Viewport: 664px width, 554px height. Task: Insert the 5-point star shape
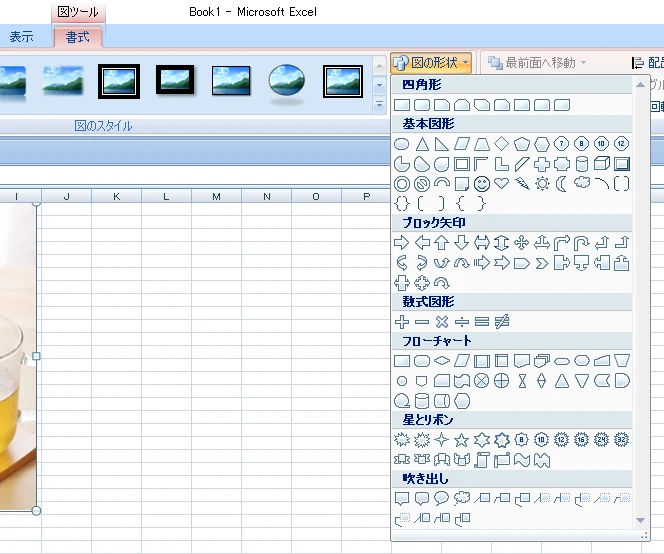[x=461, y=439]
